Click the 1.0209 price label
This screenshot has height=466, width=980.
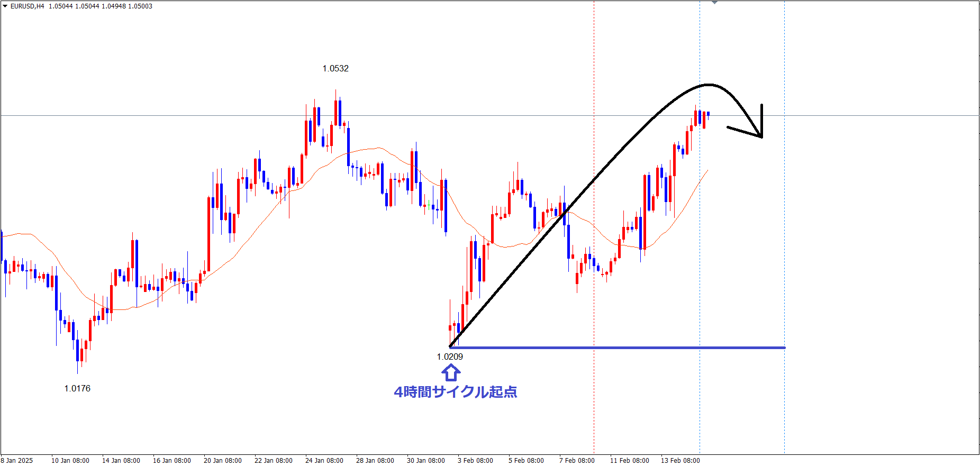(450, 357)
